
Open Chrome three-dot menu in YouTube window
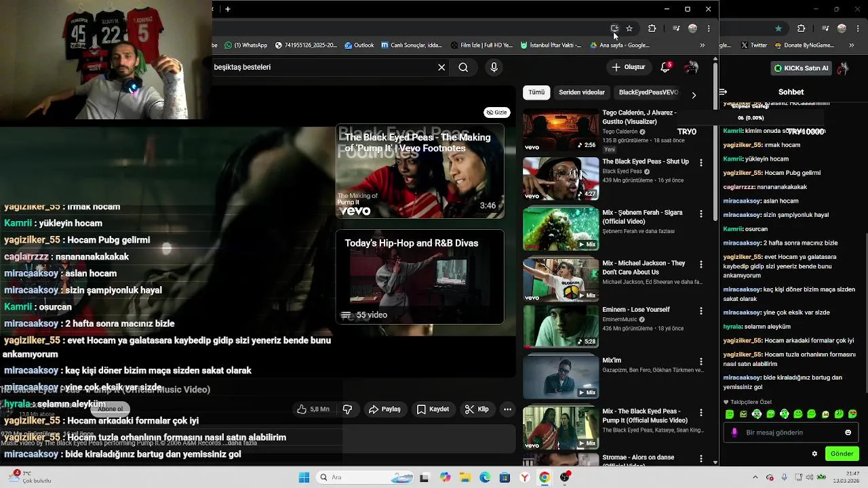pos(709,28)
